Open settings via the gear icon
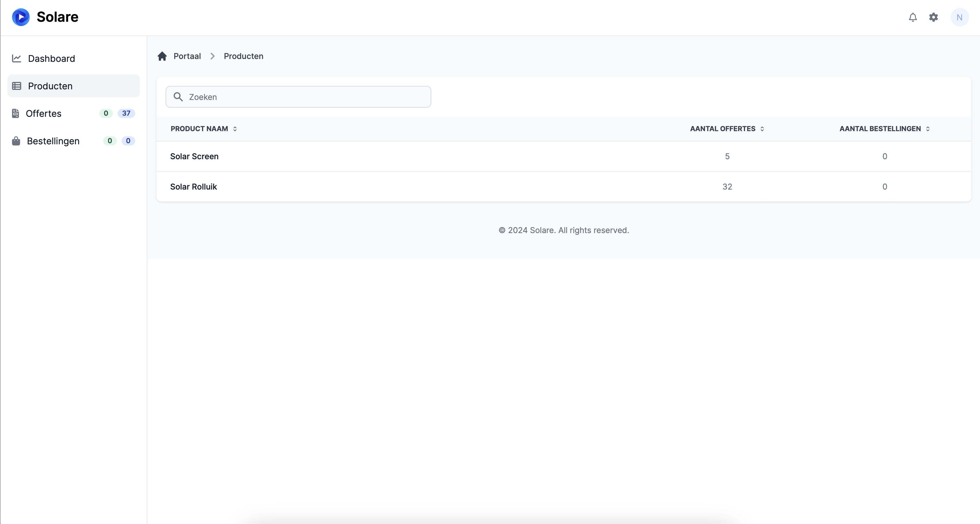The width and height of the screenshot is (980, 524). (934, 17)
